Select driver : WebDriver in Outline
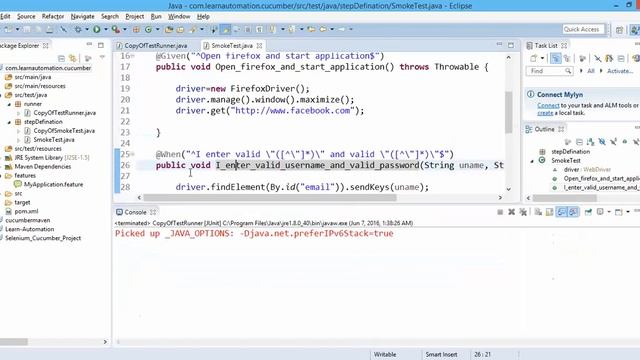Image resolution: width=640 pixels, height=360 pixels. [587, 170]
